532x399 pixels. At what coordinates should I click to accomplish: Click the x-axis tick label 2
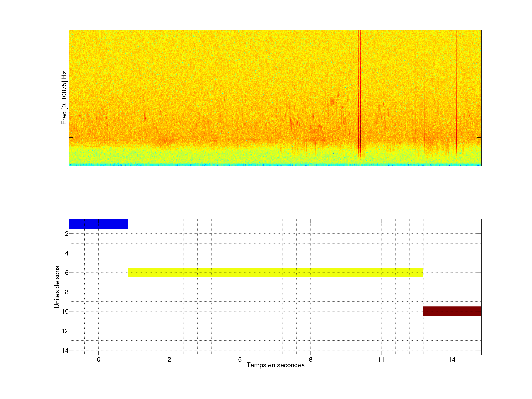pos(169,359)
